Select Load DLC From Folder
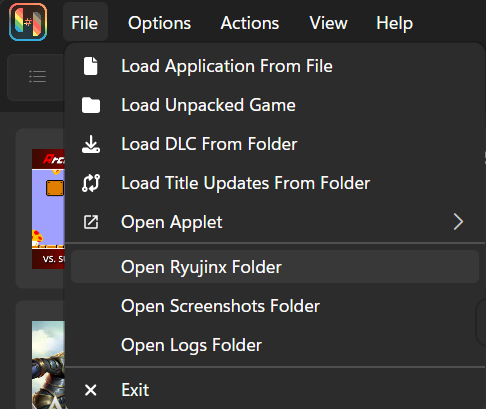 (x=275, y=144)
